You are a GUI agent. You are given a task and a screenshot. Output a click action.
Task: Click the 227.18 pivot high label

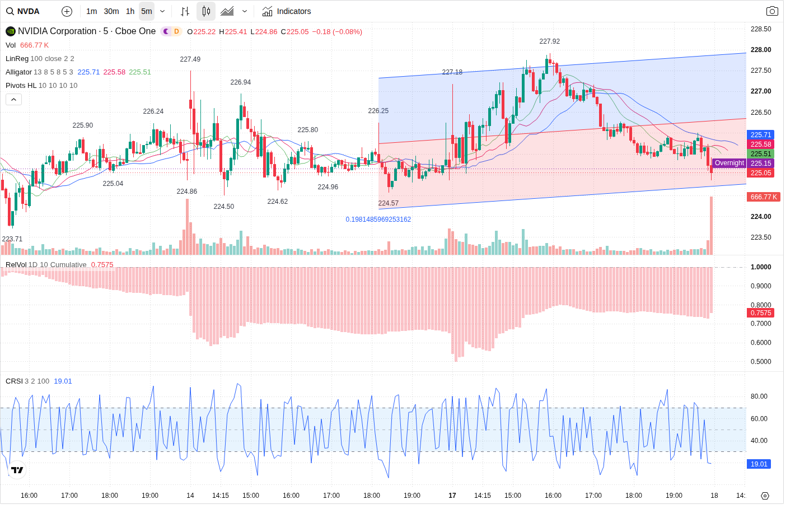point(452,72)
